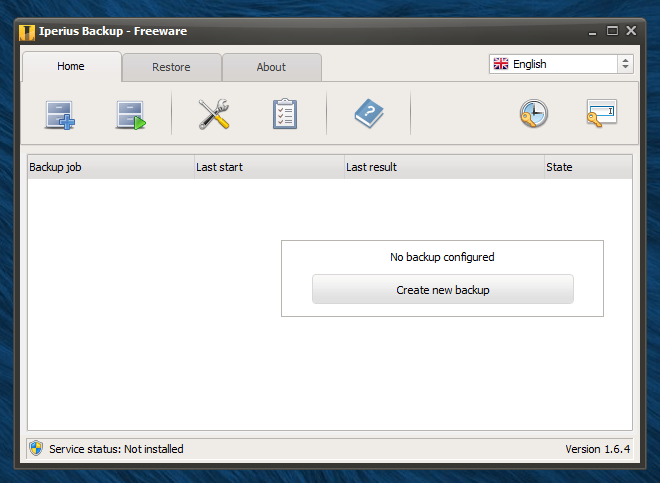Sort by the State column header
Viewport: 660px width, 483px height.
pos(588,167)
